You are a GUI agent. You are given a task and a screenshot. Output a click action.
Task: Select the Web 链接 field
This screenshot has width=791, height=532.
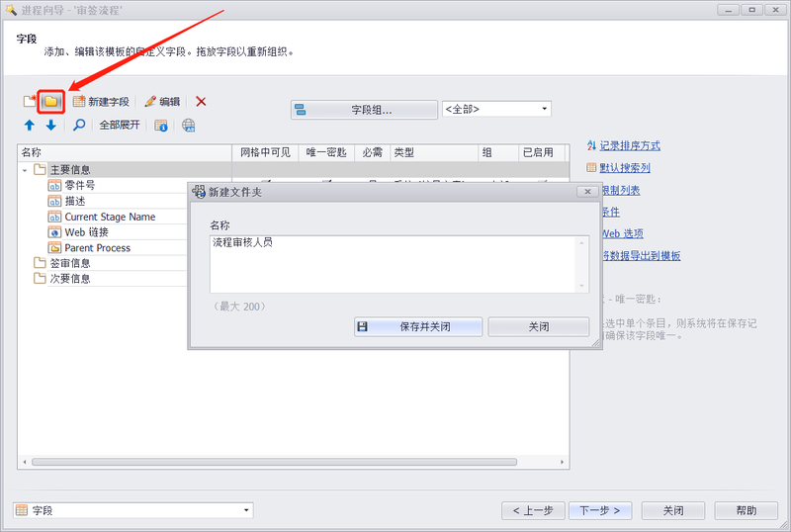86,232
